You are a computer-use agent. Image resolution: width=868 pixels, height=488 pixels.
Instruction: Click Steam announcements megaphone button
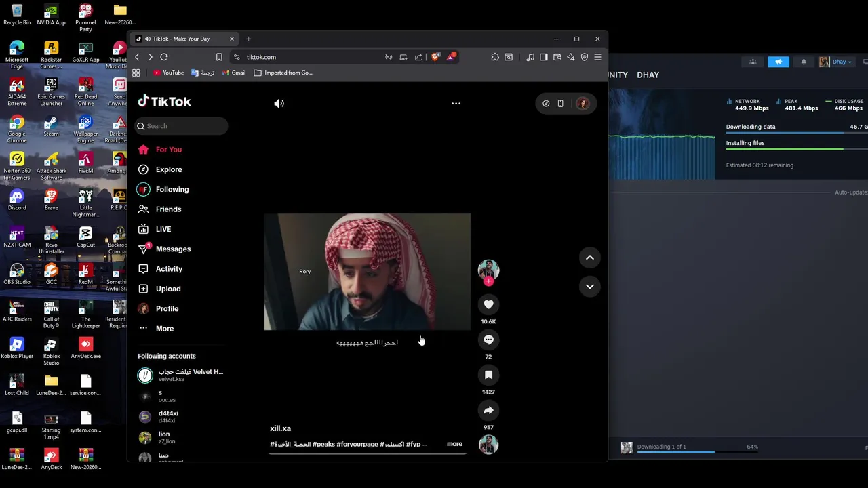pos(778,62)
